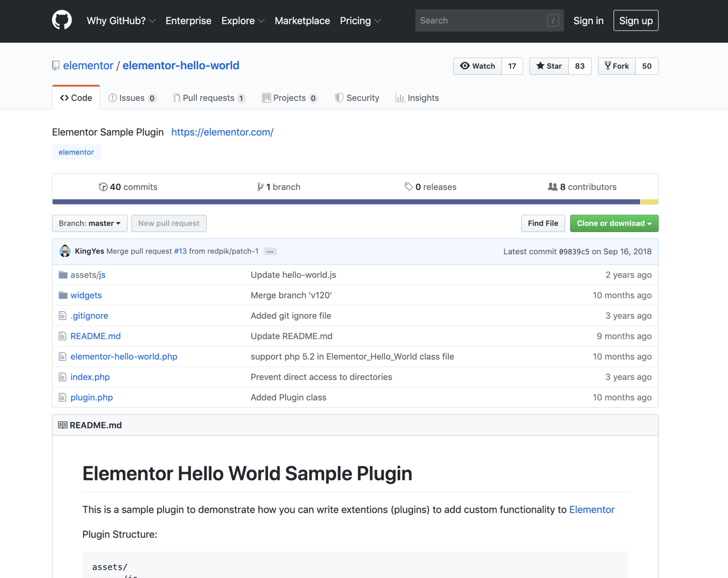Open commit 'Update hello-world.js'
The width and height of the screenshot is (728, 578).
click(293, 275)
